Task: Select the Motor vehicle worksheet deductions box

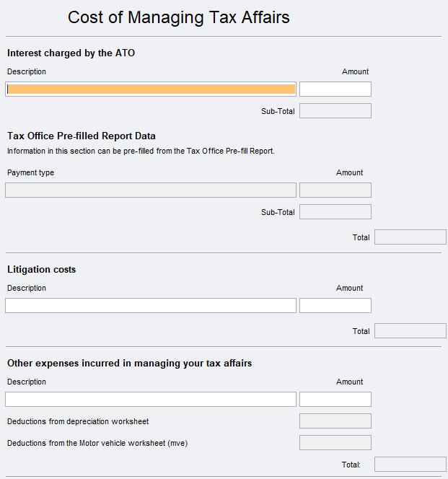Action: [335, 443]
